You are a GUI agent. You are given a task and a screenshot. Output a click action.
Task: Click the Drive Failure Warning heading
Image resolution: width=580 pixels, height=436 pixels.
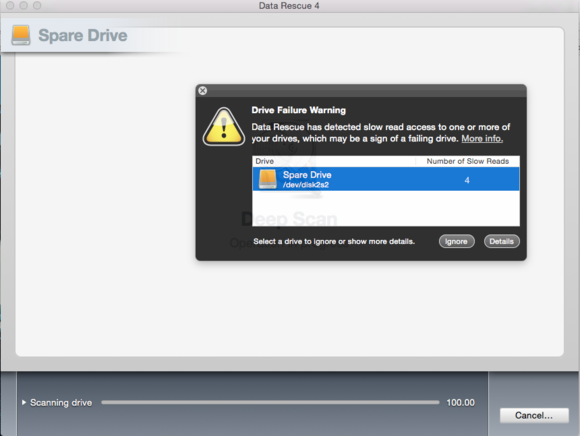(x=299, y=110)
